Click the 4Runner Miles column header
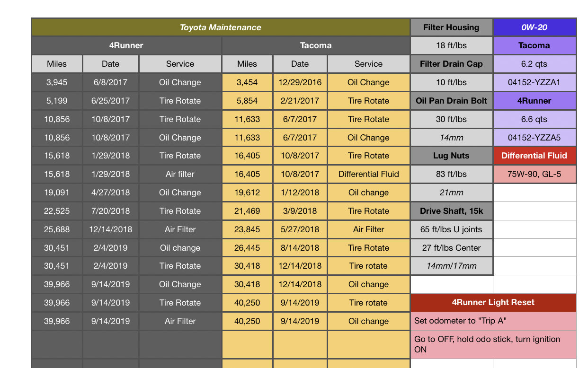The image size is (588, 368). pyautogui.click(x=57, y=64)
